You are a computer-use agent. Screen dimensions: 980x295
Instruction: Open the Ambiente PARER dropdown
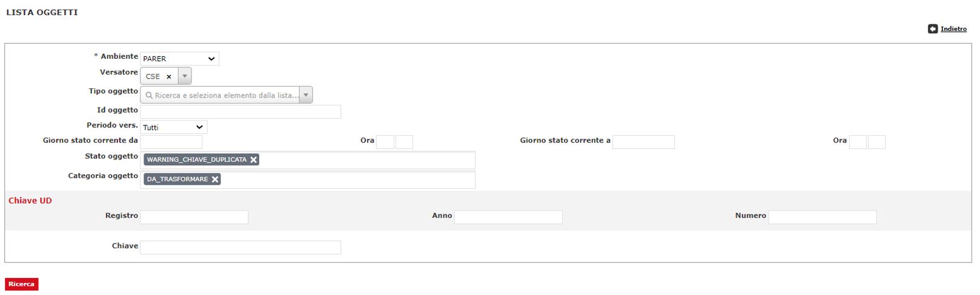point(179,59)
